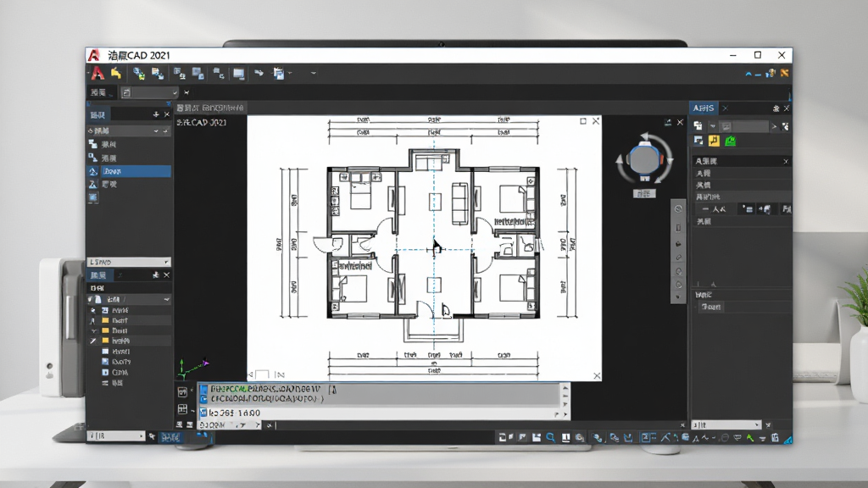Click the monitor screen icon in top toolbar
This screenshot has width=868, height=488.
(x=238, y=74)
